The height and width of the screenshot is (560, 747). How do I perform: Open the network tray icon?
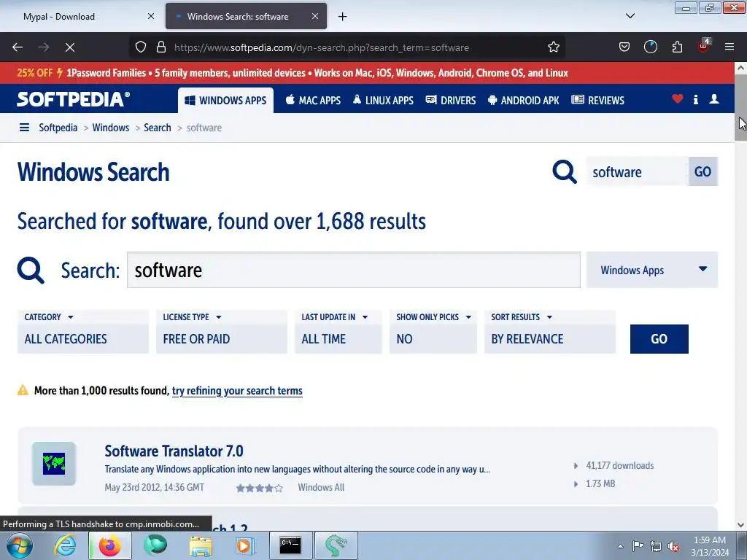[656, 546]
